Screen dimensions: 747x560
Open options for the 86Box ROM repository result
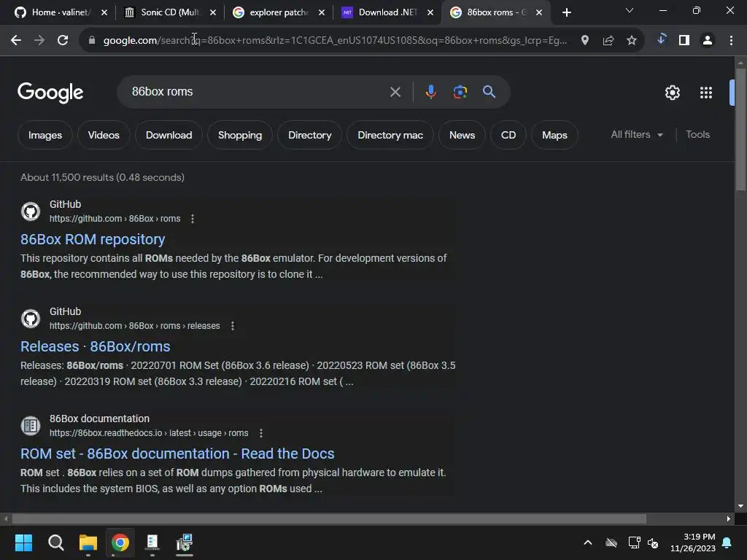193,219
